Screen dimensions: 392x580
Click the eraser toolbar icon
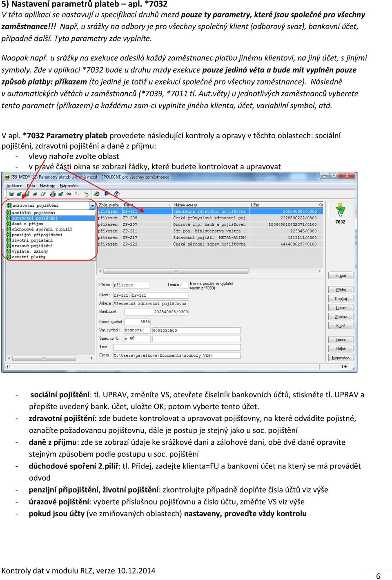click(43, 194)
